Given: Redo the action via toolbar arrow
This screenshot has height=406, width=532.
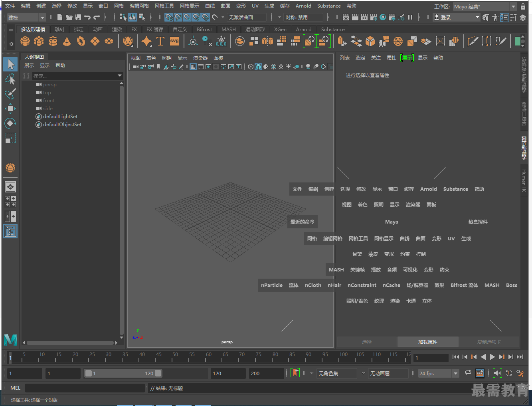Looking at the screenshot, I should pos(97,17).
